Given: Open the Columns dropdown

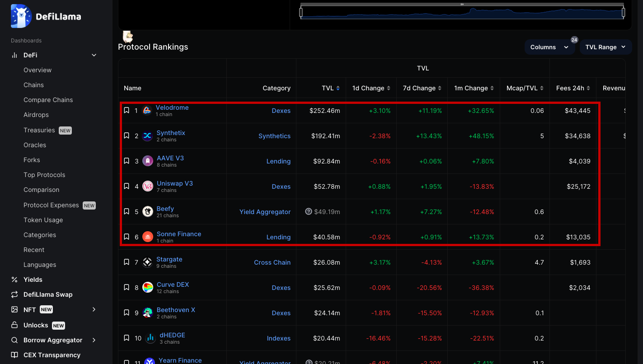Looking at the screenshot, I should (549, 47).
